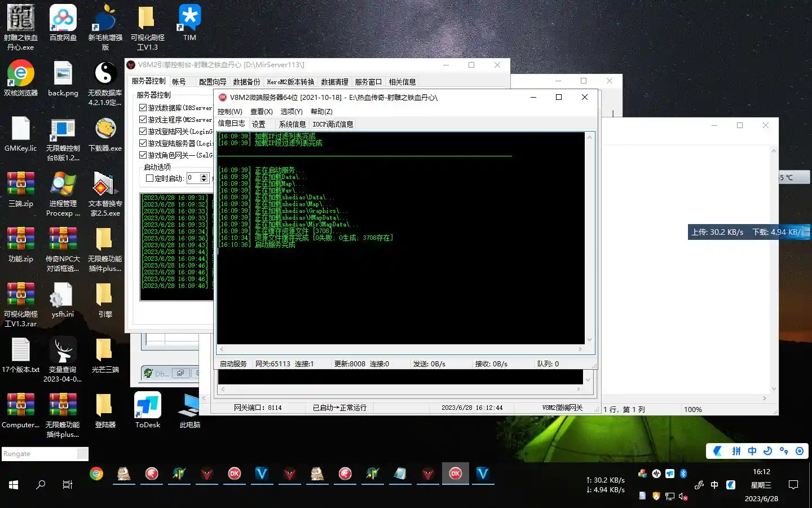Open 服务器控制 tab
Viewport: 812px width, 508px height.
click(149, 81)
